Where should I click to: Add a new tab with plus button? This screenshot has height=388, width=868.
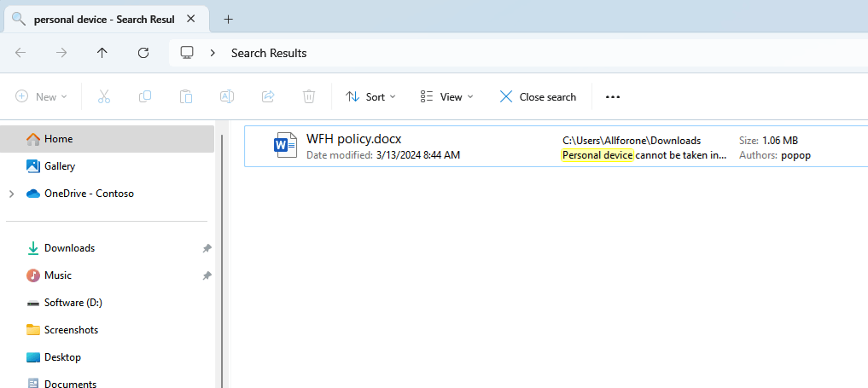(x=228, y=20)
